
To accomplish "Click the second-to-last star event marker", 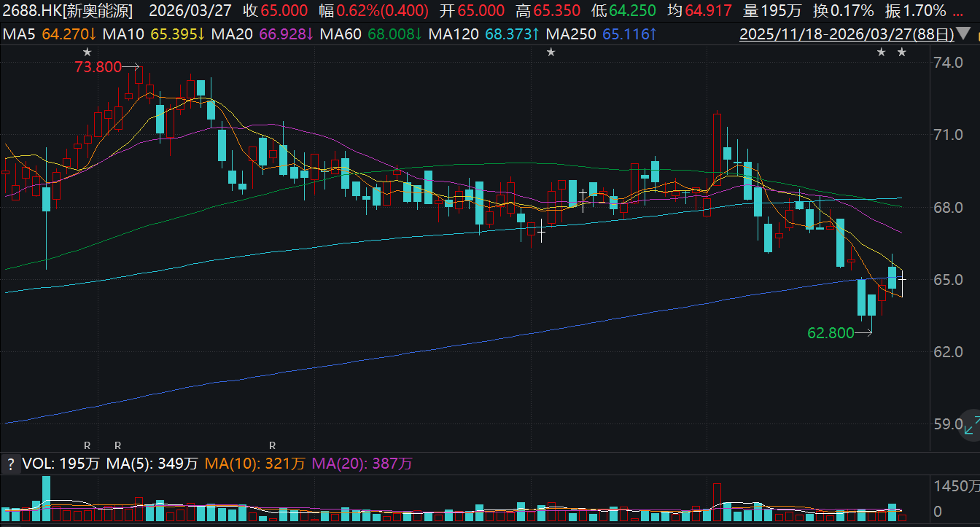I will (x=881, y=52).
